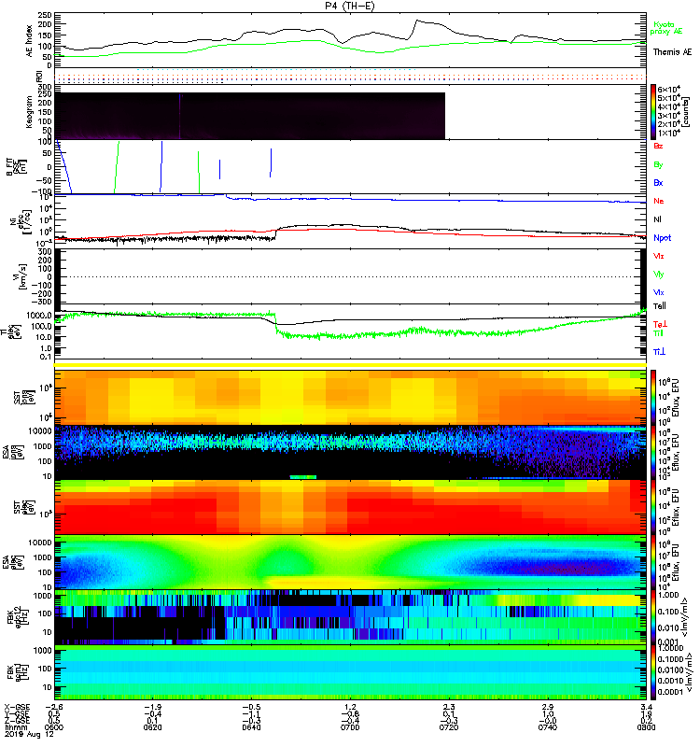Click the blue Vix legend label
This screenshot has height=747, width=700.
[x=659, y=292]
